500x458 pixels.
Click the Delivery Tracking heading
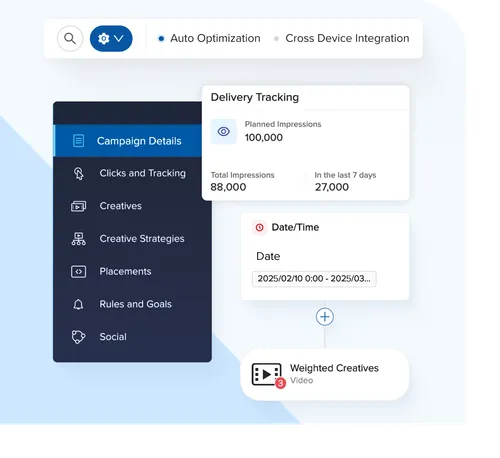click(x=255, y=97)
